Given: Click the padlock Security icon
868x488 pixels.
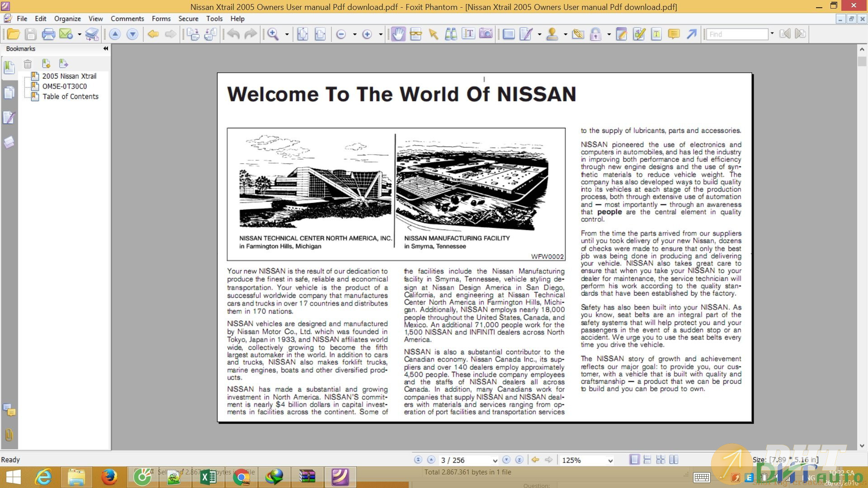Looking at the screenshot, I should coord(596,34).
